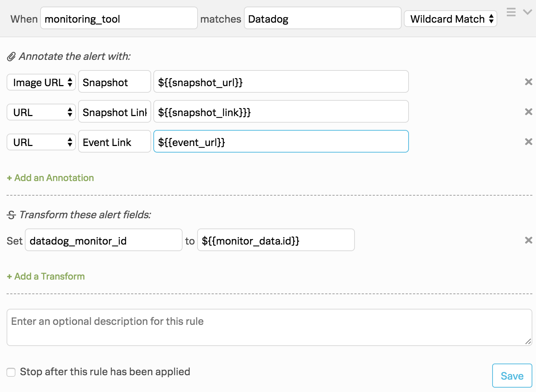Click "+ Add a Transform"
The image size is (536, 392).
click(x=45, y=276)
